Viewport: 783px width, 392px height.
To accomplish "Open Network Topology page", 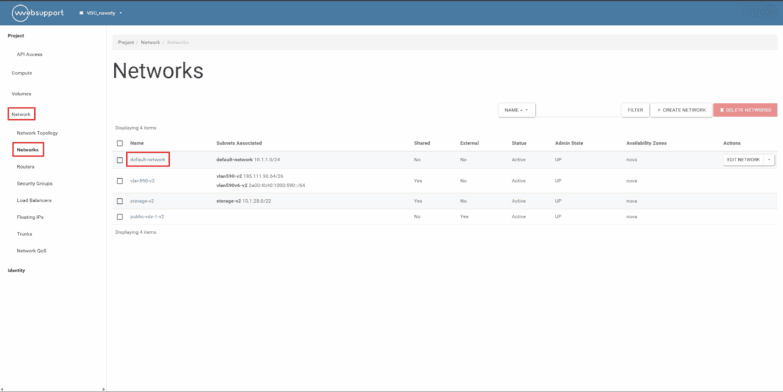I will (37, 133).
